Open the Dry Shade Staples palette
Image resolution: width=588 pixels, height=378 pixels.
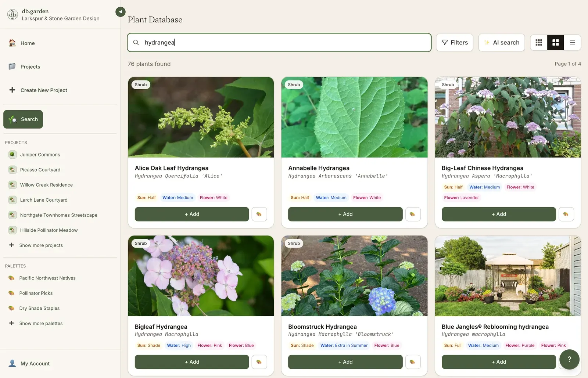coord(39,308)
